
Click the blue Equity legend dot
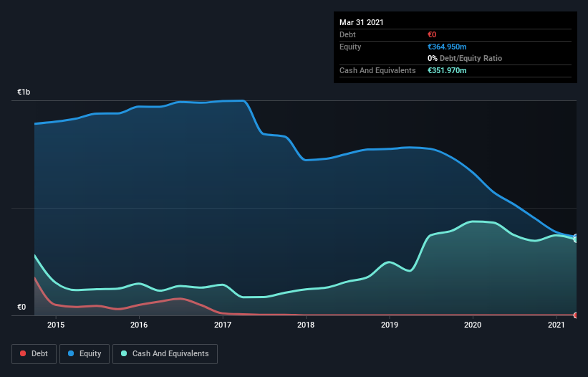click(71, 353)
